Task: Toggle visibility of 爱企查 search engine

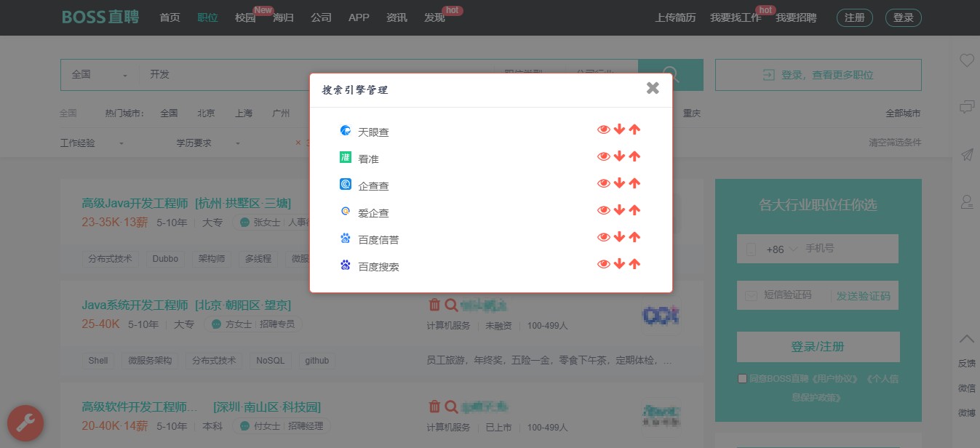Action: pos(603,210)
